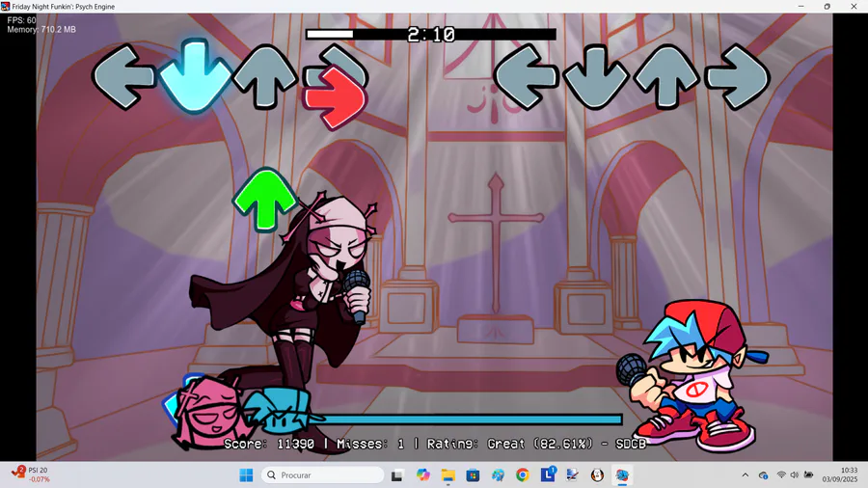Click the opponent's glowing cyan down arrow

point(195,76)
